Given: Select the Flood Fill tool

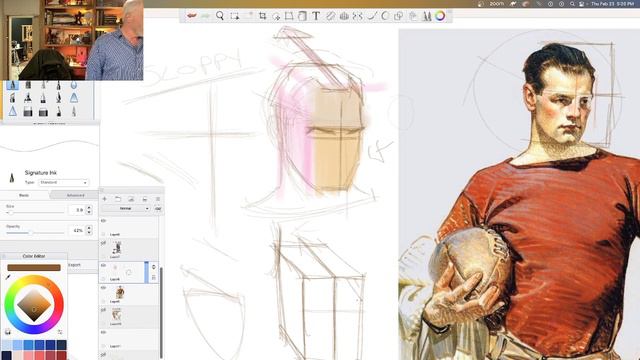Looking at the screenshot, I should 302,16.
